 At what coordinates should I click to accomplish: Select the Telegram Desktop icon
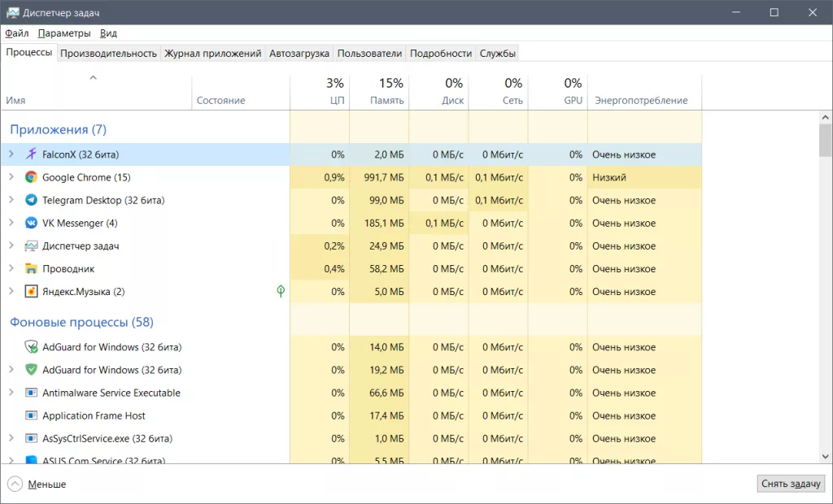tap(31, 200)
